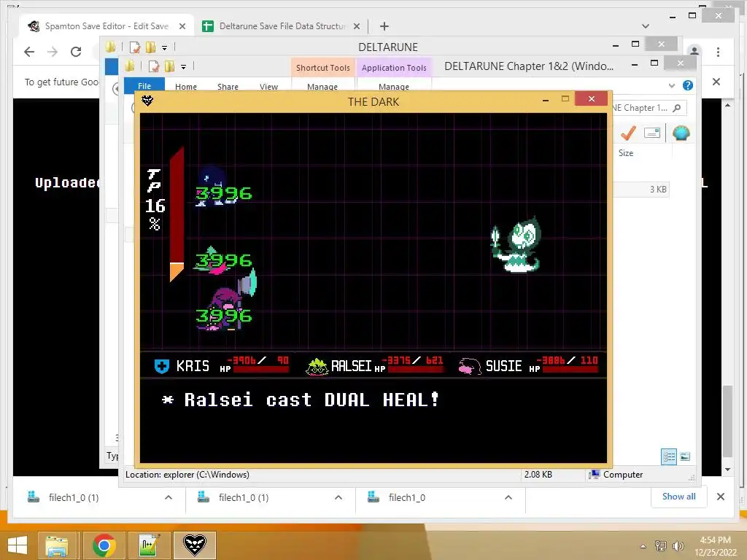Open Explorer help question mark
Viewport: 747px width, 560px height.
click(687, 86)
